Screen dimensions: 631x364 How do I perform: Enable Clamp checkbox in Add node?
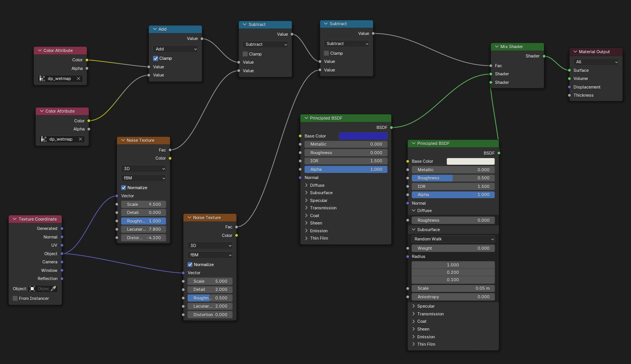point(155,58)
